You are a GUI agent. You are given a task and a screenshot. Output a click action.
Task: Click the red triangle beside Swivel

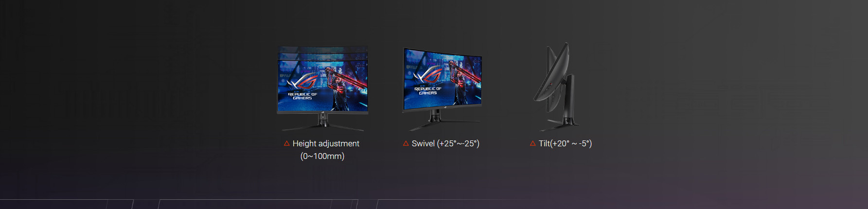(x=406, y=143)
